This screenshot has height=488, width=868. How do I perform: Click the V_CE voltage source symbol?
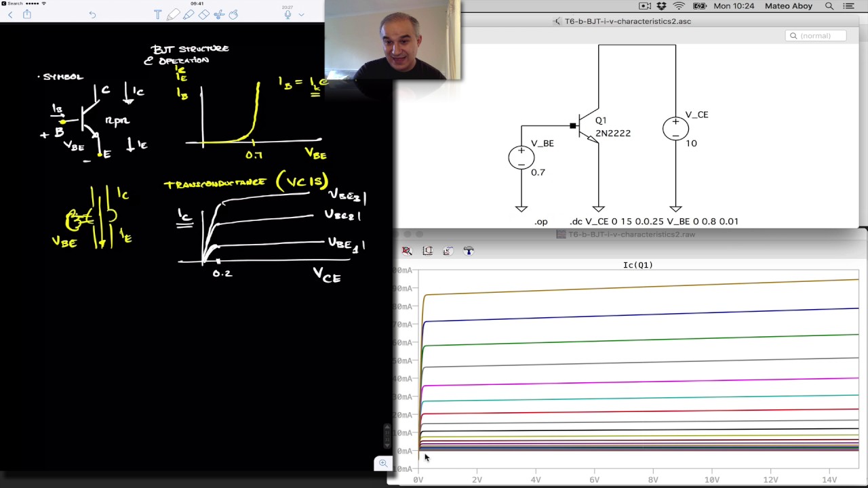coord(675,128)
